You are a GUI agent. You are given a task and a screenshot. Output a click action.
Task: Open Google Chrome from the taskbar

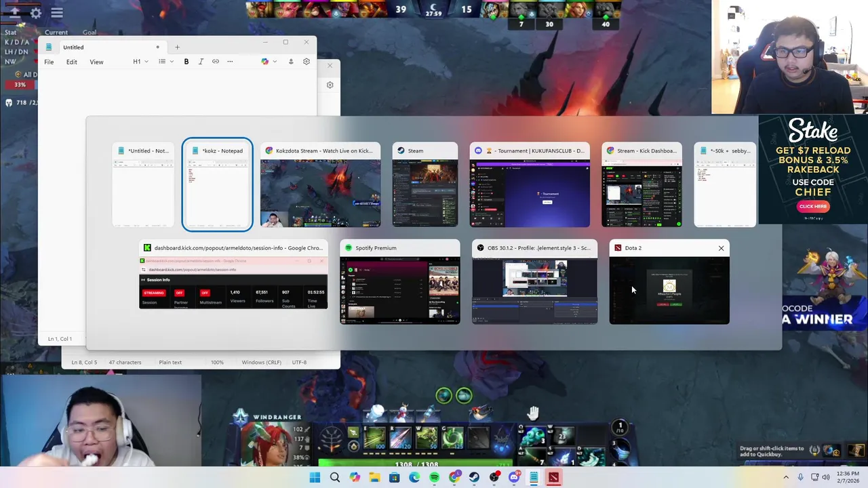pos(454,477)
